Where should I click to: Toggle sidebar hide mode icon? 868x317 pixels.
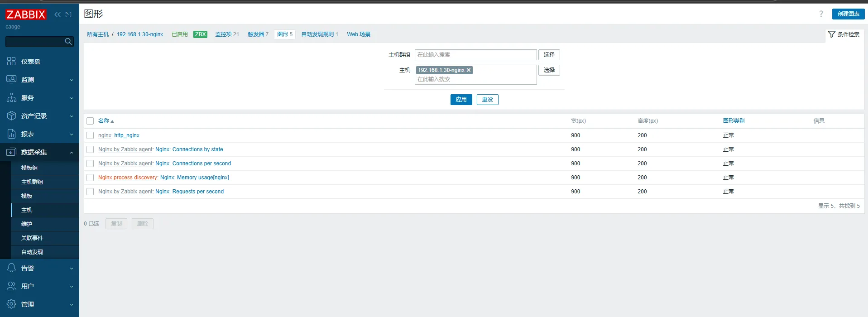point(68,14)
